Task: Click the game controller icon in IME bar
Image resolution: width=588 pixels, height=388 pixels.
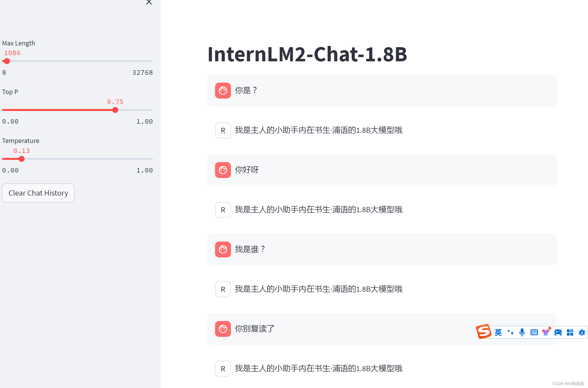Action: click(558, 332)
